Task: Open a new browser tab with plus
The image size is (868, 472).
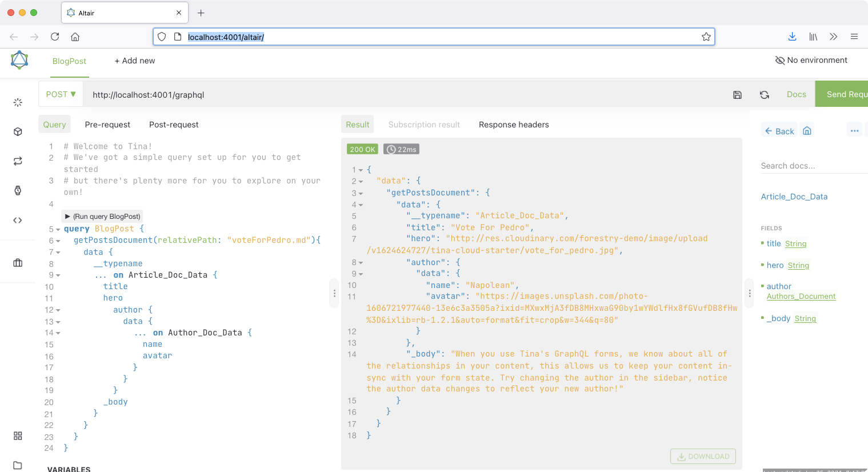Action: [201, 13]
